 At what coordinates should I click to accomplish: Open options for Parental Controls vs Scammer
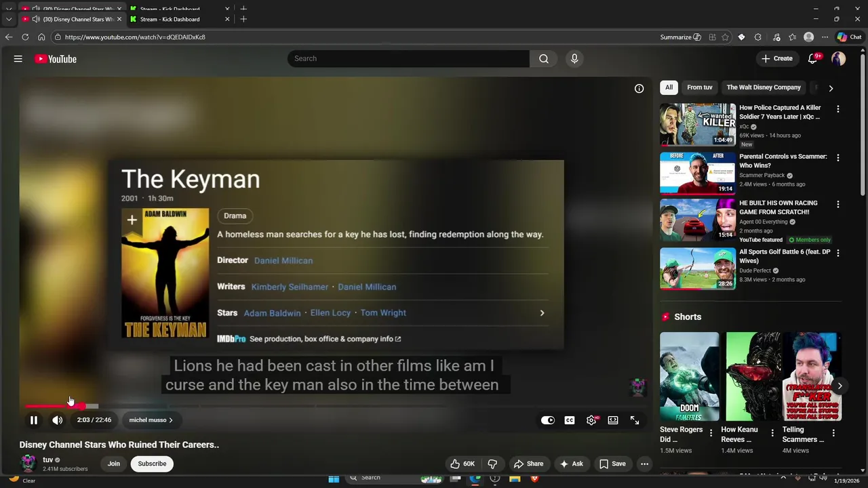click(x=837, y=157)
